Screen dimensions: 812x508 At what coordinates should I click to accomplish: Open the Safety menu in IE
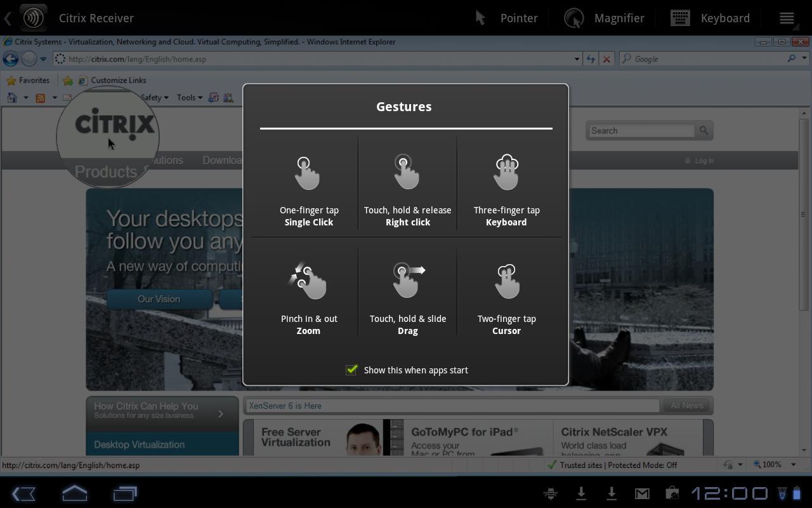(x=154, y=98)
